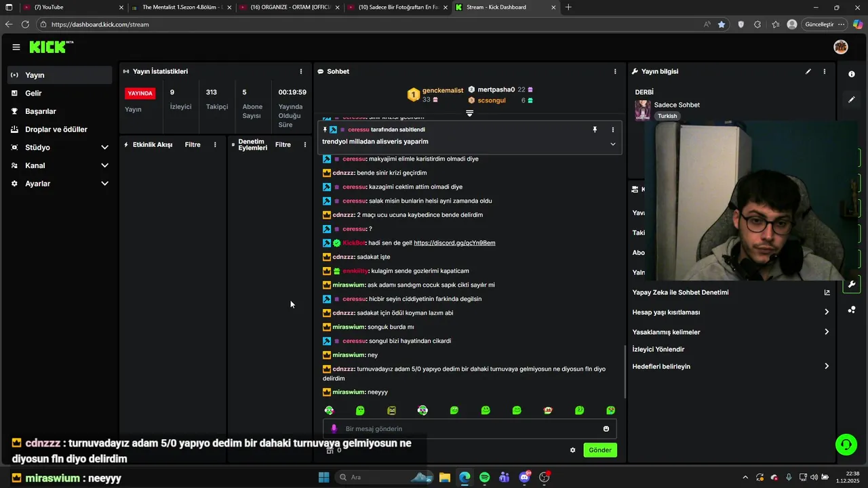Go to Yayın in the sidebar

point(60,75)
